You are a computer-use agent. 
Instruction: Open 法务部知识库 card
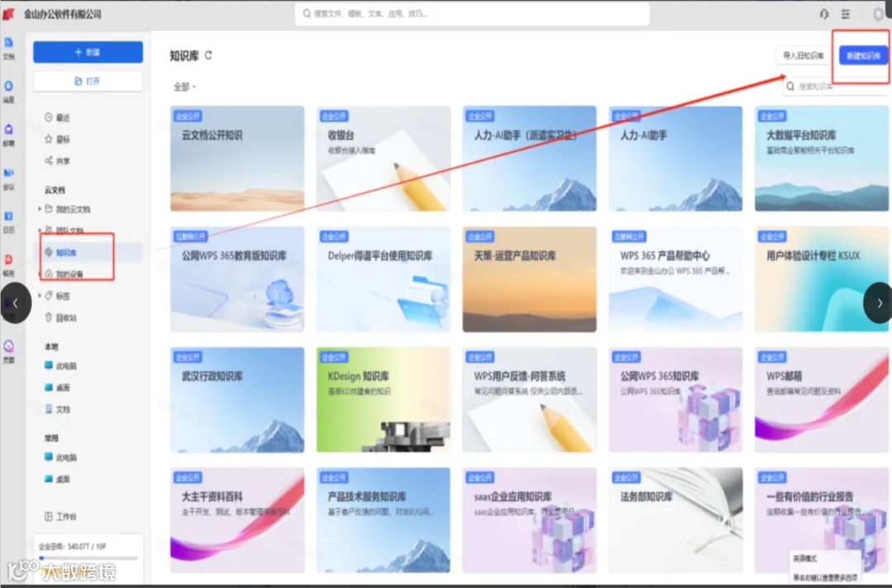click(676, 520)
